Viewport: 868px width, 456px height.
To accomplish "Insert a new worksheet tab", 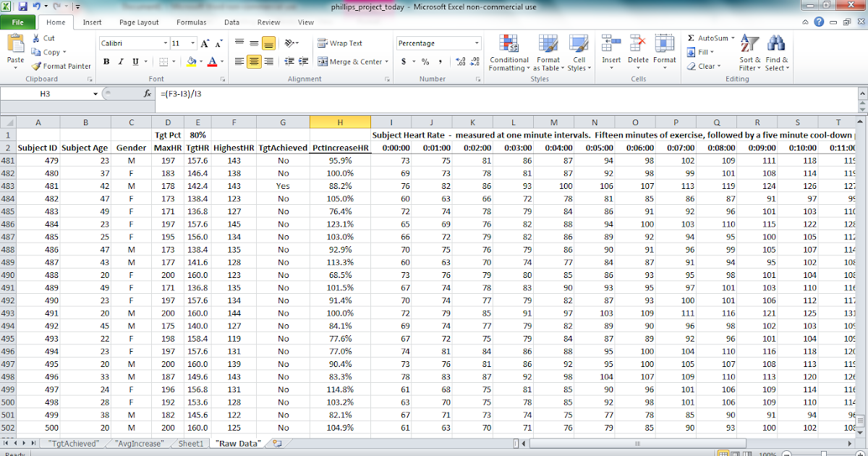I will tap(276, 442).
